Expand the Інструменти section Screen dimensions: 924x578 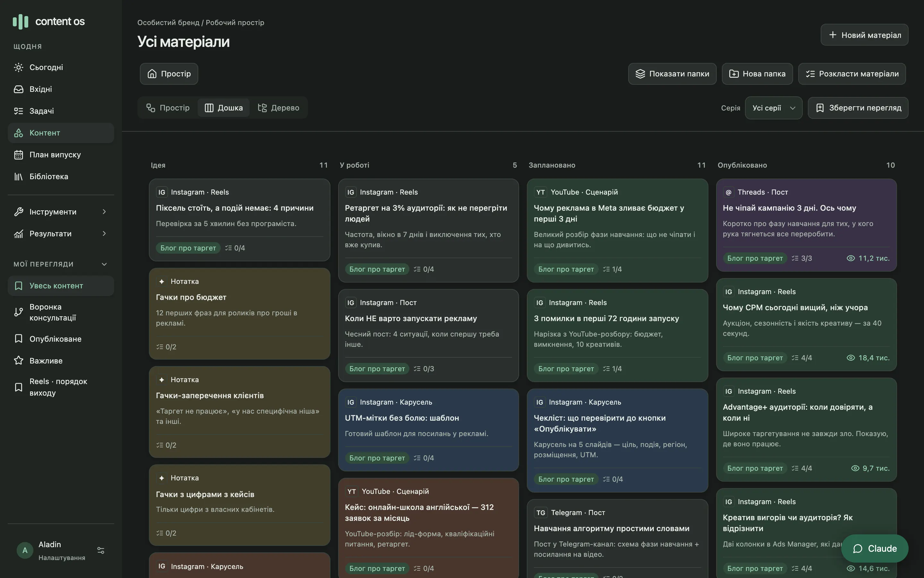tap(61, 212)
